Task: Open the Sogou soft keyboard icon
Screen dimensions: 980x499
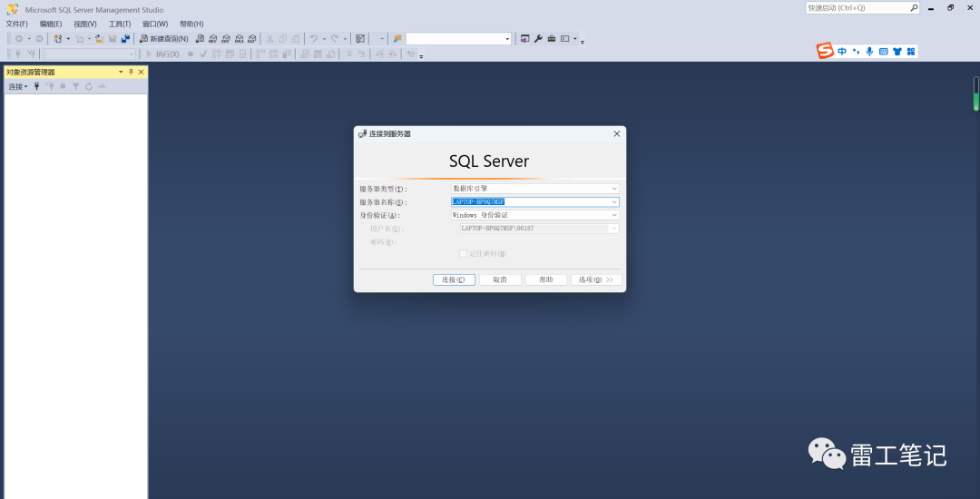Action: coord(883,51)
